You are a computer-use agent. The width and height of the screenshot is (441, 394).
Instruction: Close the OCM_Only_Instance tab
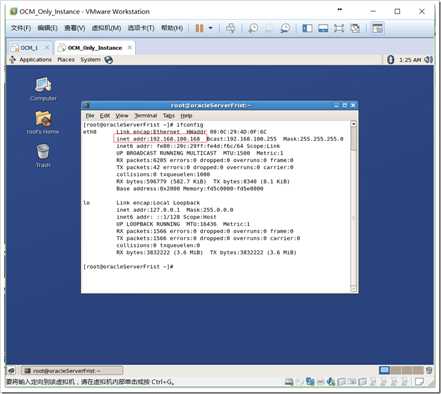(130, 48)
